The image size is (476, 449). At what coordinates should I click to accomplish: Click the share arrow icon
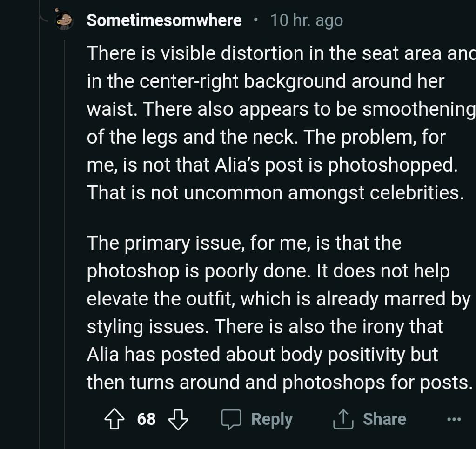point(343,419)
